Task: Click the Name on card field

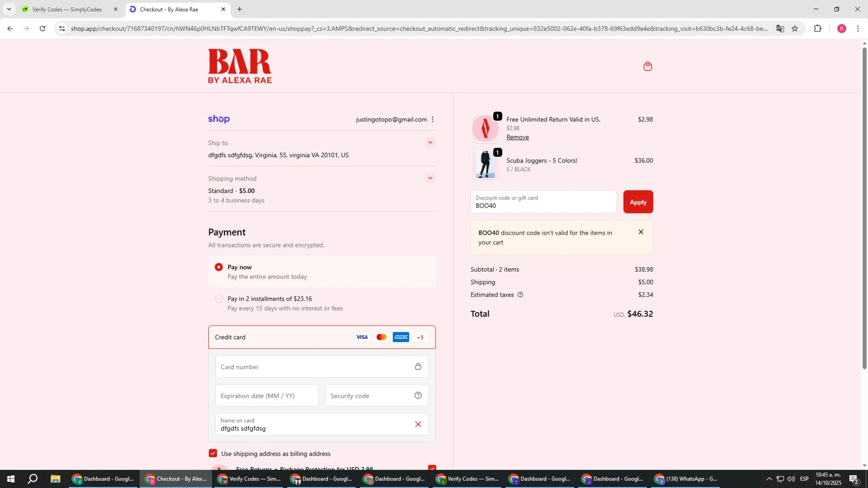Action: [x=322, y=424]
